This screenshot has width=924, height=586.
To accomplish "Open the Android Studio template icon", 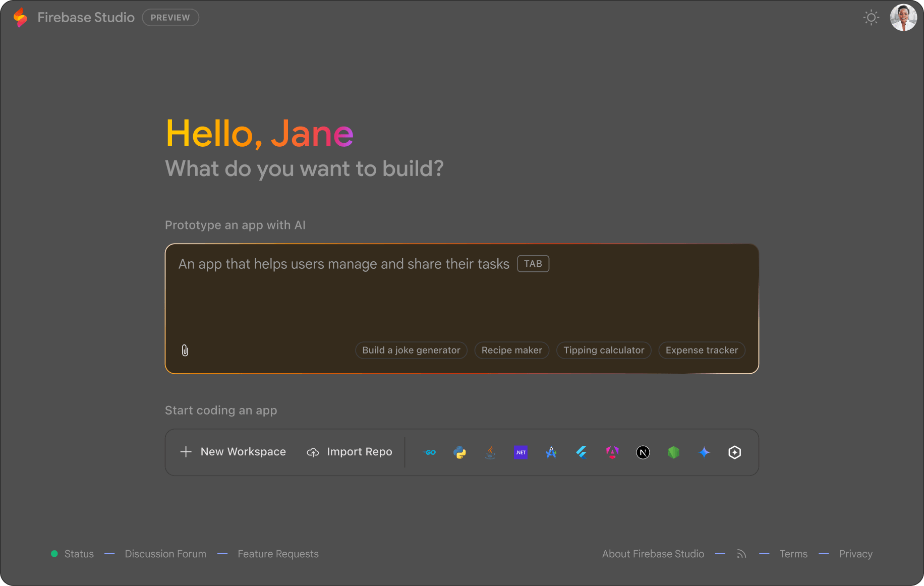I will (551, 452).
